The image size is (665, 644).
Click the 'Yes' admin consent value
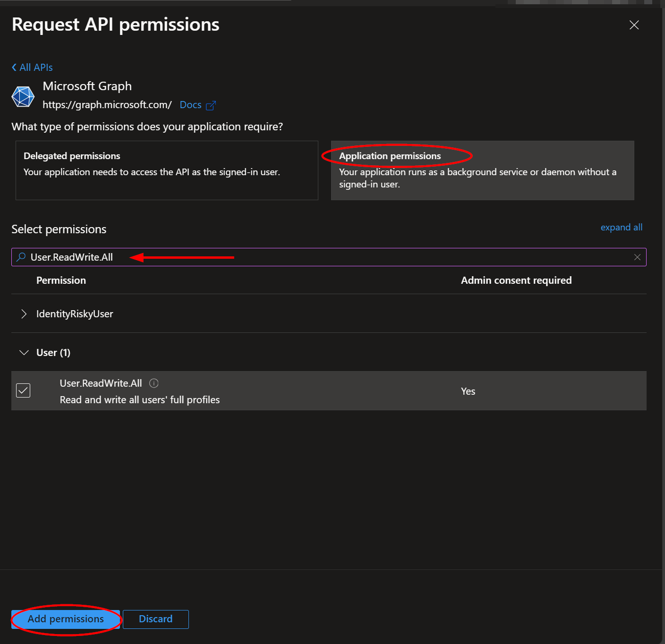(x=468, y=391)
